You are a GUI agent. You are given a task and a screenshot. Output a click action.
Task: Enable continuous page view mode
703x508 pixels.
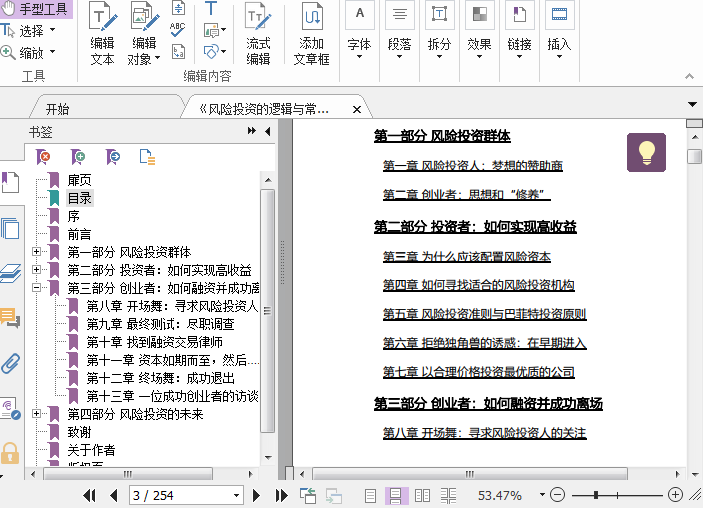[395, 495]
